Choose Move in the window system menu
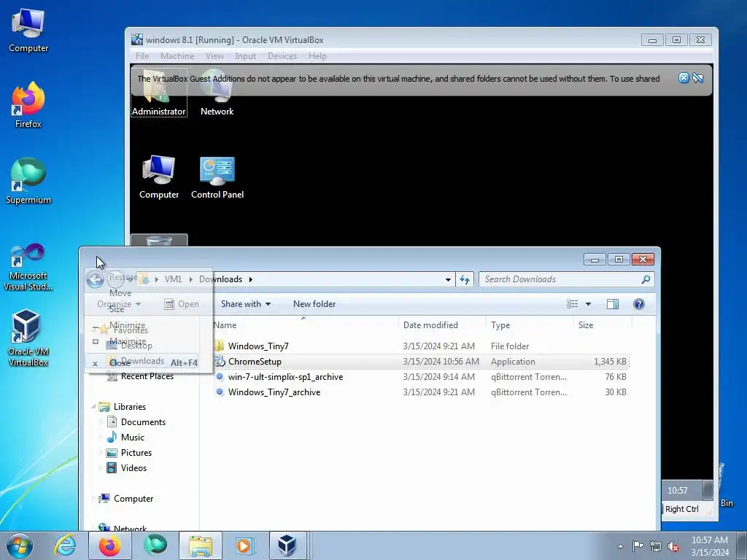Screen dimensions: 747x560 click(x=120, y=293)
